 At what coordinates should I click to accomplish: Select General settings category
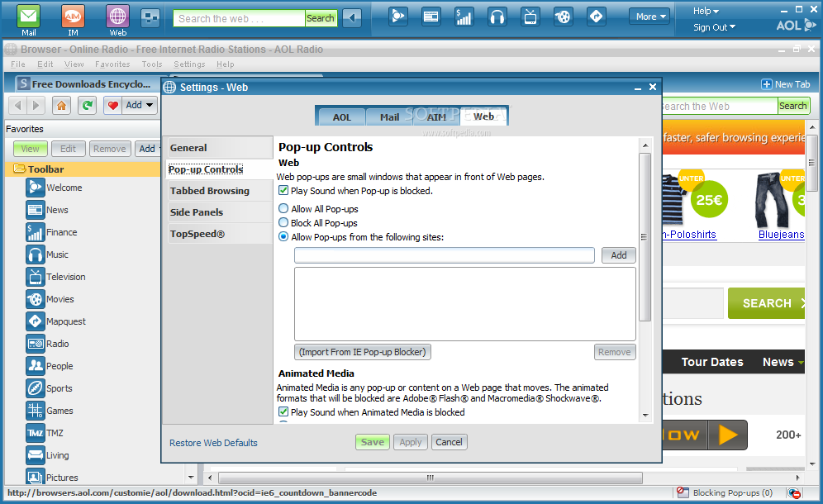(x=218, y=148)
